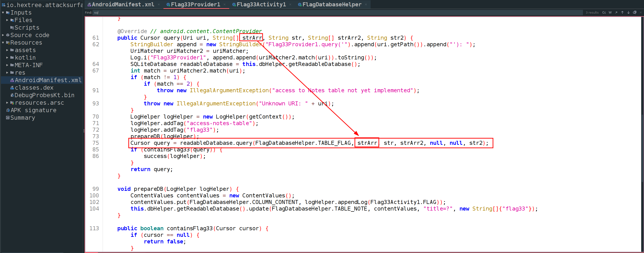The width and height of the screenshot is (644, 253).
Task: Select Scripts in the project tree
Action: 27,28
